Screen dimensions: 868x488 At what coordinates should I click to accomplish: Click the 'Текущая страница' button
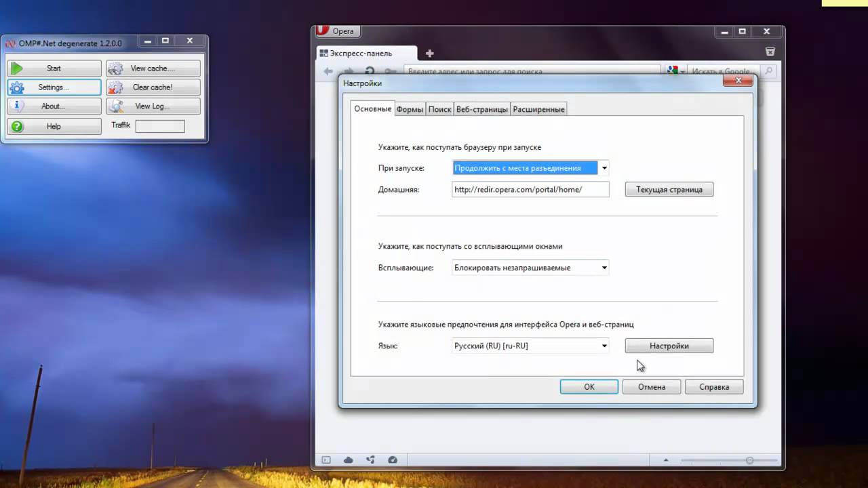(x=669, y=190)
